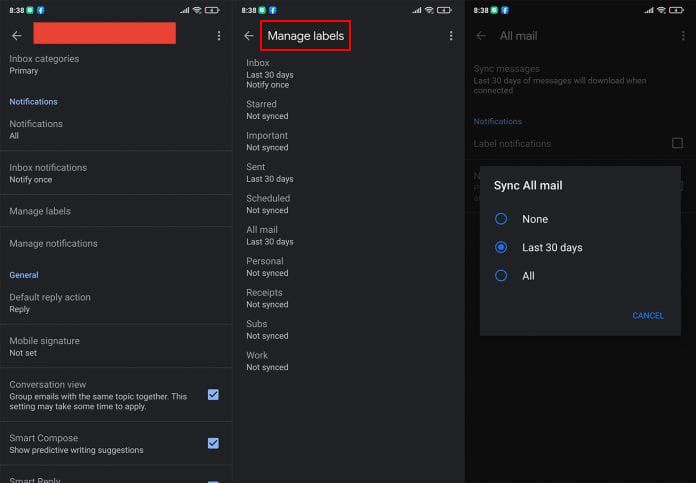Open Notifications All setting
This screenshot has width=696, height=483.
[116, 130]
